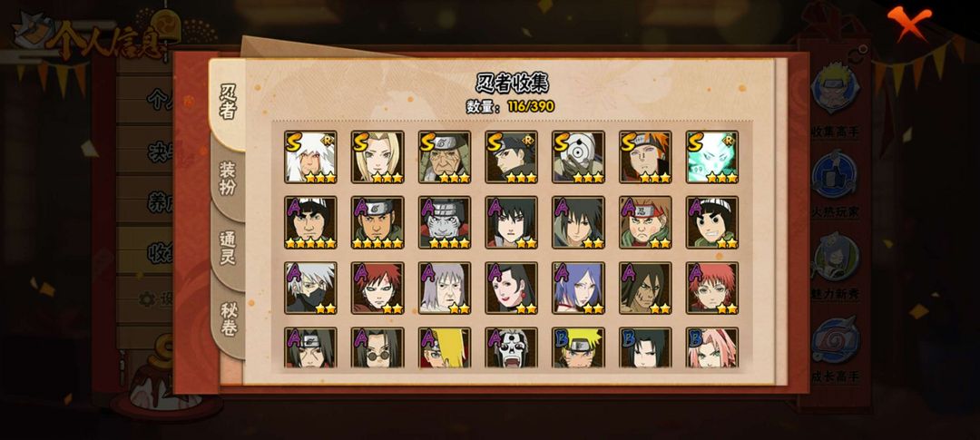980x440 pixels.
Task: Close the panel with the orange X
Action: click(908, 23)
